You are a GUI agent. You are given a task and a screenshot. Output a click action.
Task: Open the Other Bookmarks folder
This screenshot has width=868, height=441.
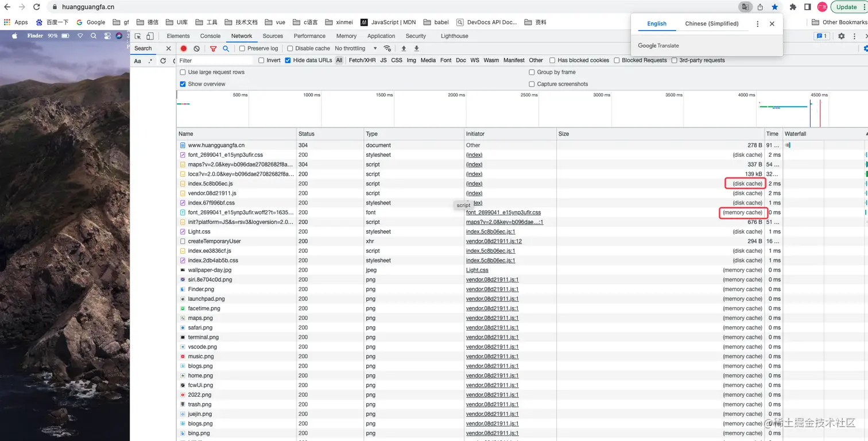pyautogui.click(x=840, y=22)
